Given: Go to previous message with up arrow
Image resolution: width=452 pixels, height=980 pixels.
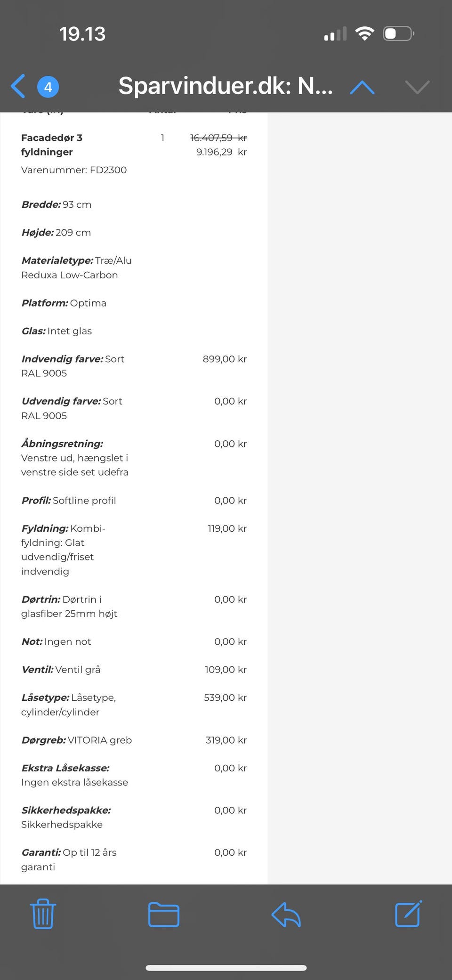Looking at the screenshot, I should 362,87.
